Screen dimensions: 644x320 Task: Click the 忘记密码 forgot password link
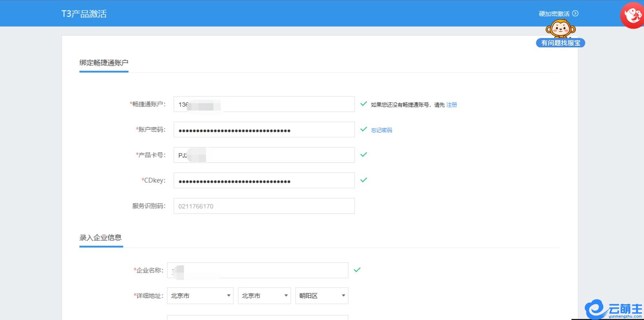(382, 130)
